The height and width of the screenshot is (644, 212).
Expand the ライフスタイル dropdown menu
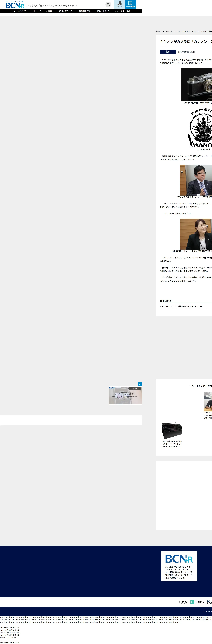[x=19, y=11]
